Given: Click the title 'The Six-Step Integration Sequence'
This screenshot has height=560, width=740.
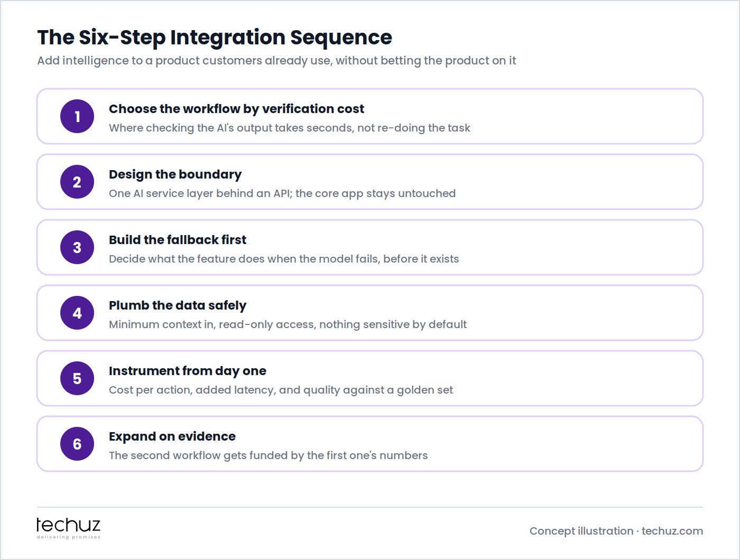Looking at the screenshot, I should pos(215,38).
